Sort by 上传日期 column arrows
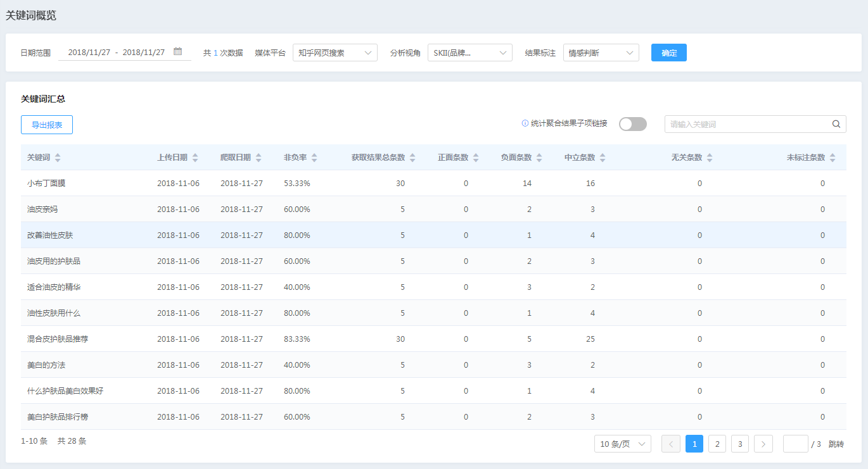 point(195,158)
